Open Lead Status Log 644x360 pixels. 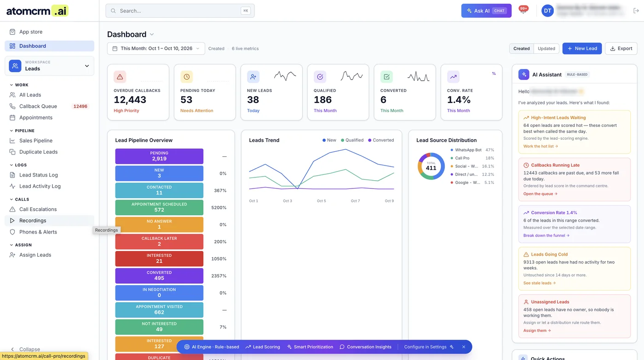tap(49, 175)
